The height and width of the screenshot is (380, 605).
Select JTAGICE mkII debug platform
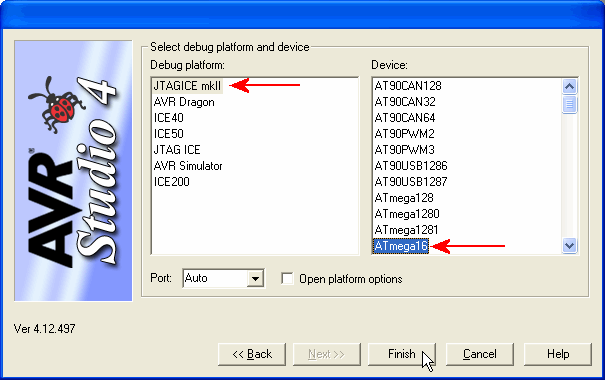coord(188,86)
